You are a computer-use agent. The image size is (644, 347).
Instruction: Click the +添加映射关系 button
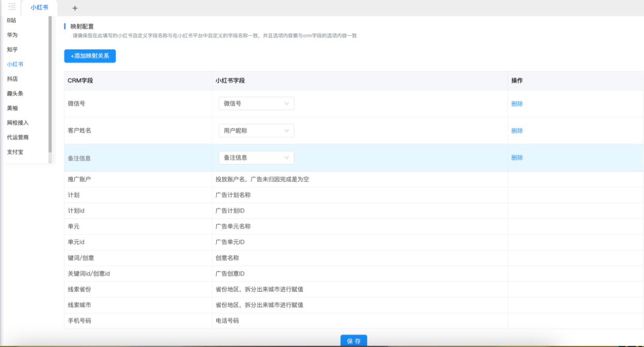coord(90,56)
